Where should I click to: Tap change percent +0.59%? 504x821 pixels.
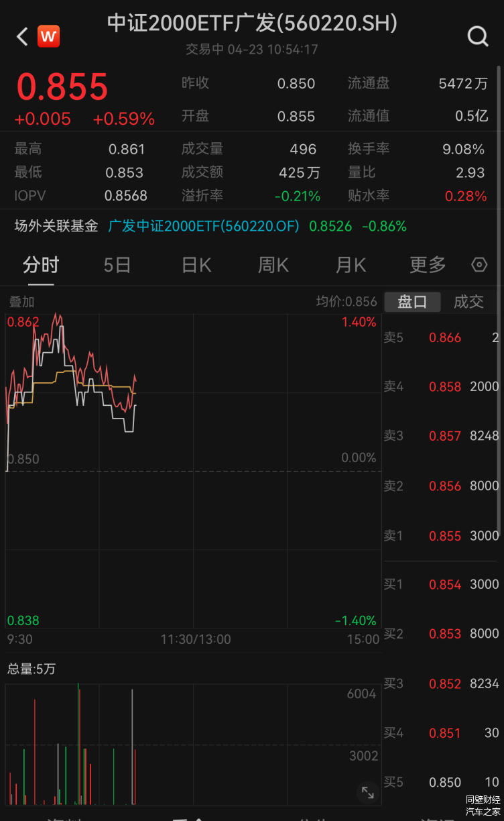(124, 119)
